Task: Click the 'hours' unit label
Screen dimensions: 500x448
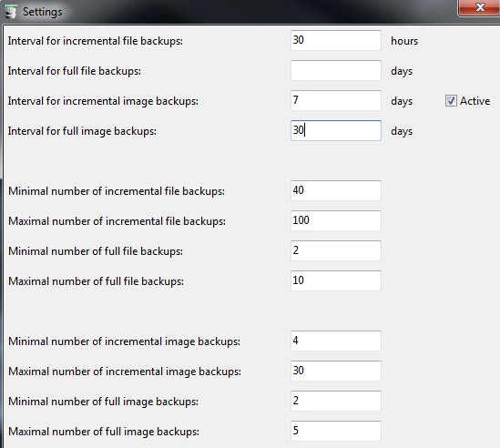Action: tap(404, 41)
